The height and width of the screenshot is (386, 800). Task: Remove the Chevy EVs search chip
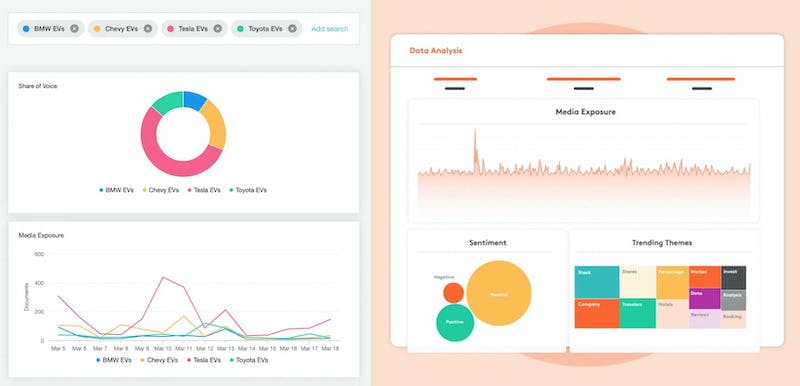[148, 29]
